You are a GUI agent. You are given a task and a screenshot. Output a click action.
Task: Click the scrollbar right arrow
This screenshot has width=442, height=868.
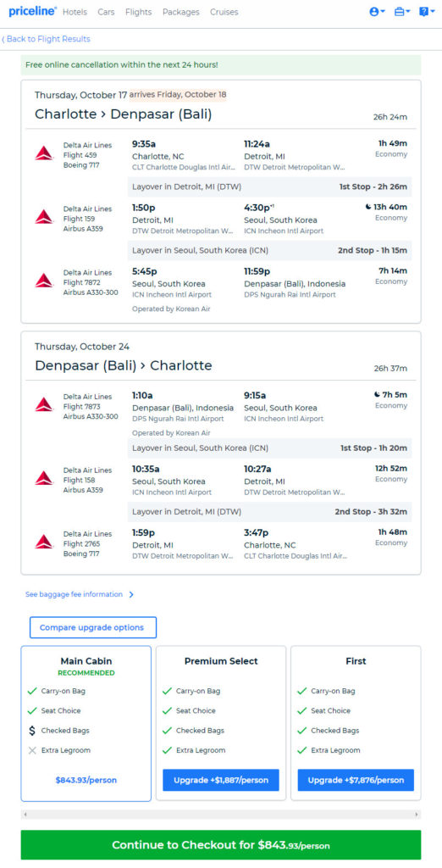417,815
